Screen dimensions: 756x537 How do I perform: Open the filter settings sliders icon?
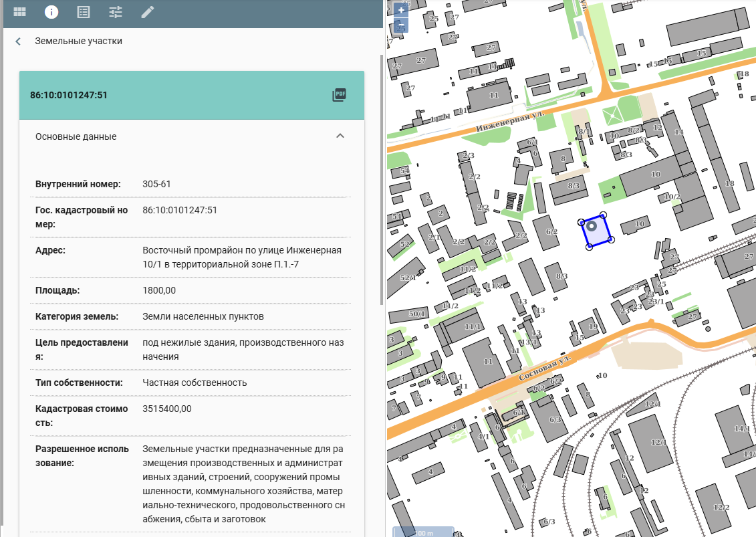pyautogui.click(x=116, y=12)
